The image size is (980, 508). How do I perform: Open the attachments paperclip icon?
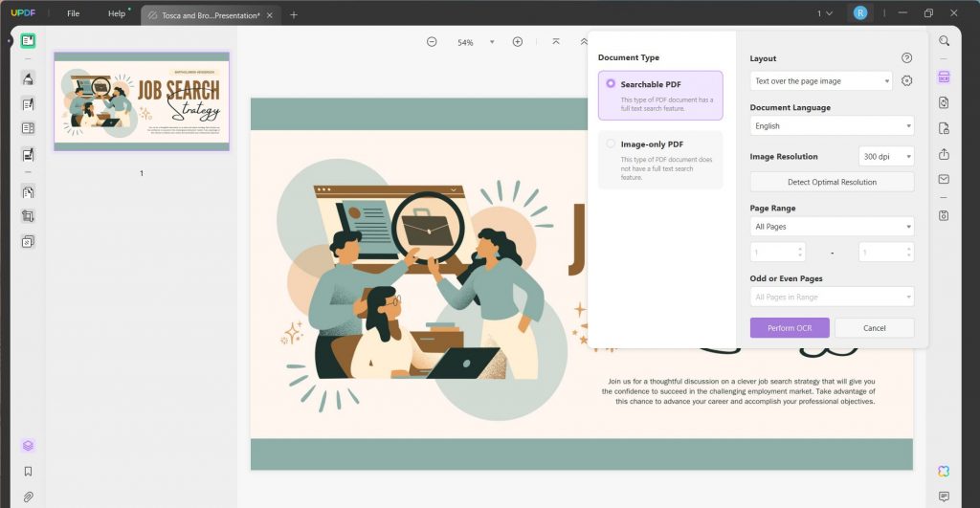point(28,497)
